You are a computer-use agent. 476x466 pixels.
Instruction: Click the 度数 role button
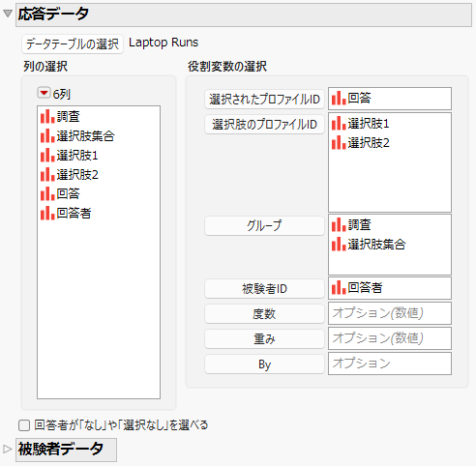pos(264,313)
